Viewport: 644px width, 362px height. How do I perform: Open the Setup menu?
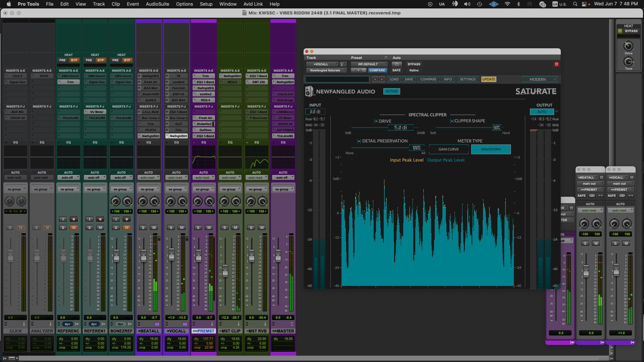coord(206,4)
